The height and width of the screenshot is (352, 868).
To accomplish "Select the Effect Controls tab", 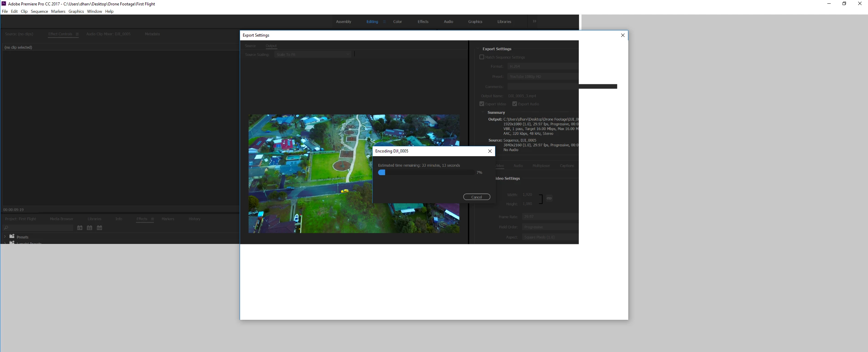I will point(60,34).
